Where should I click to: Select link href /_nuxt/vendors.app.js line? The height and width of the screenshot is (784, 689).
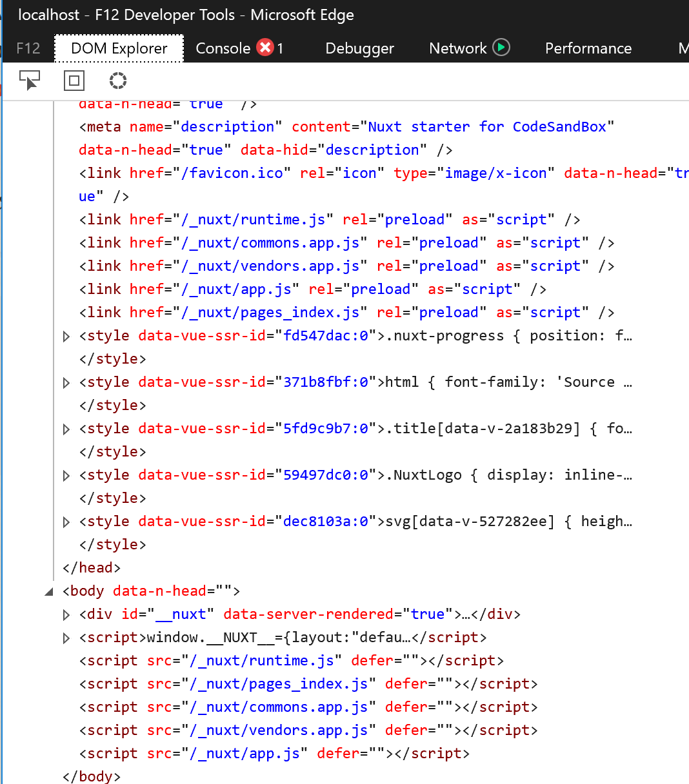pyautogui.click(x=346, y=266)
